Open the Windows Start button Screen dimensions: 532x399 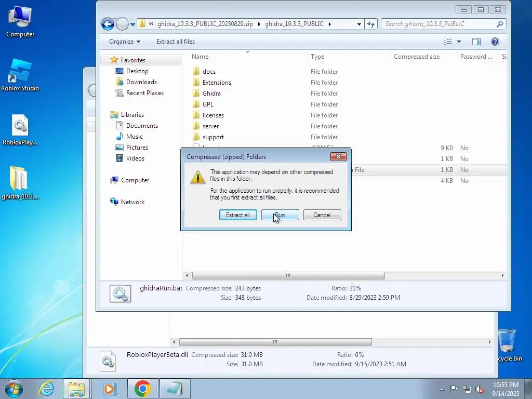click(14, 389)
